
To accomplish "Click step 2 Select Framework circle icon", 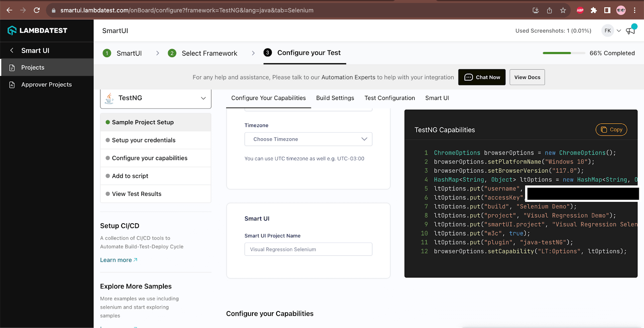I will (172, 53).
